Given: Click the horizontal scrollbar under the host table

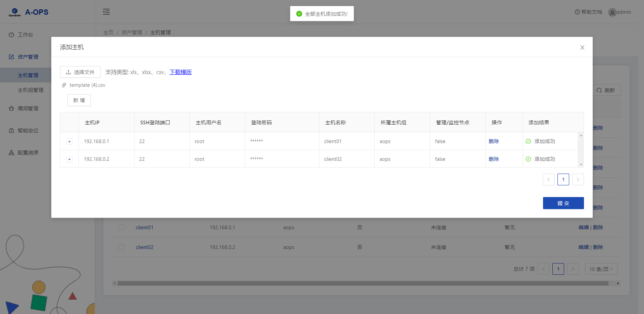Looking at the screenshot, I should 362,284.
